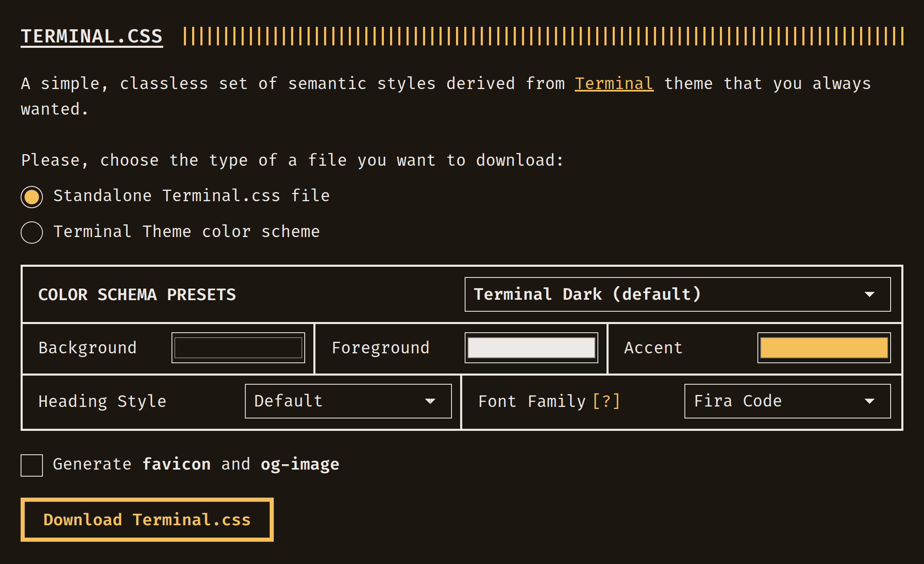Choose "Terminal Theme color scheme" option
The width and height of the screenshot is (924, 564).
[x=31, y=233]
